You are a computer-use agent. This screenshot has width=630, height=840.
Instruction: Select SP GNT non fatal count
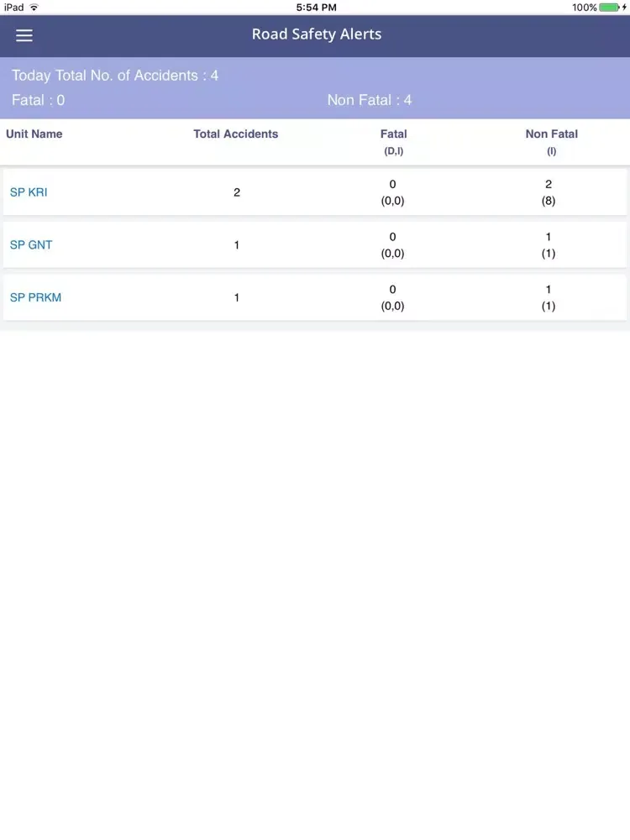point(549,237)
